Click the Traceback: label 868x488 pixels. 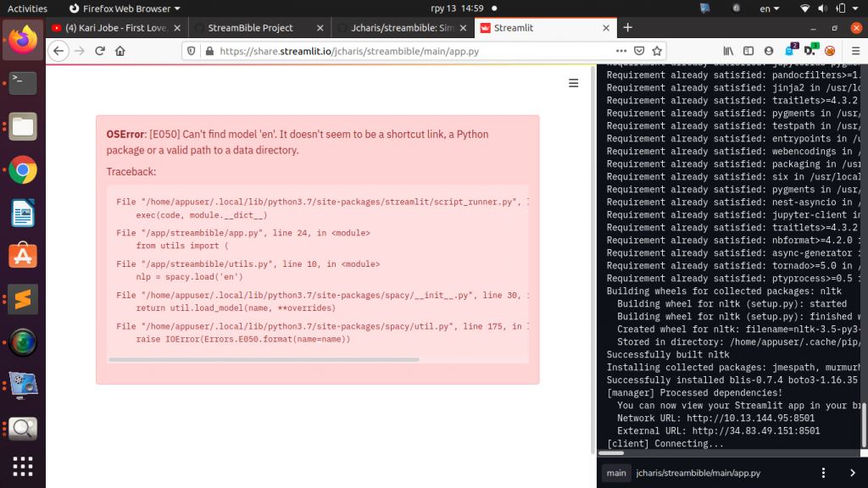point(131,171)
